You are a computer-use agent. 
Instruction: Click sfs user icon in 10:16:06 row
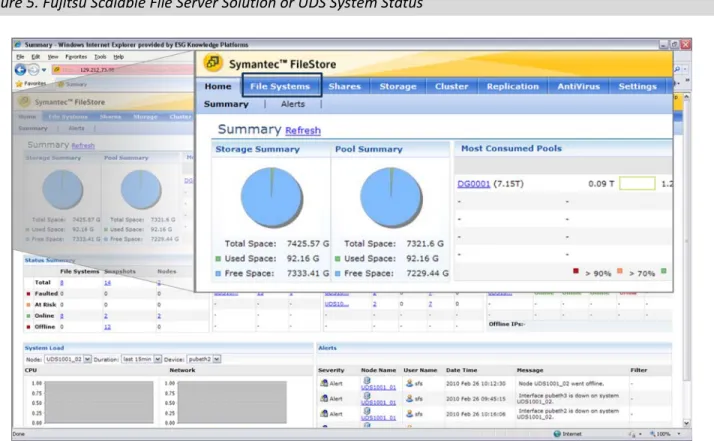pyautogui.click(x=409, y=413)
